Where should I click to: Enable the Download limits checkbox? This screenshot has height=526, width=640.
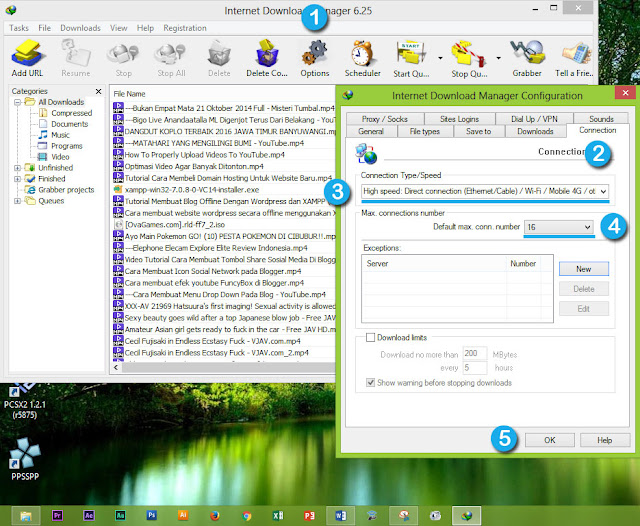click(371, 337)
